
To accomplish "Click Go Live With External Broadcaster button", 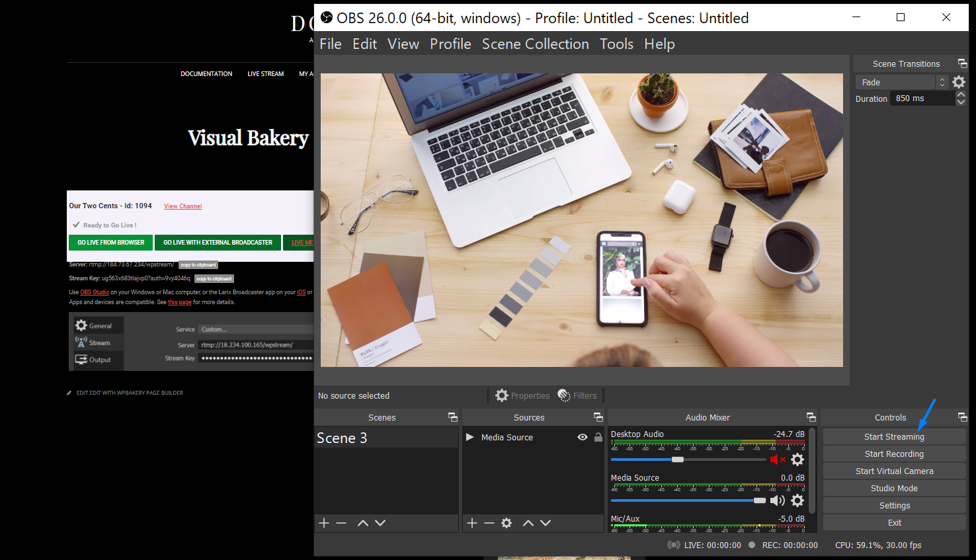I will pos(218,243).
